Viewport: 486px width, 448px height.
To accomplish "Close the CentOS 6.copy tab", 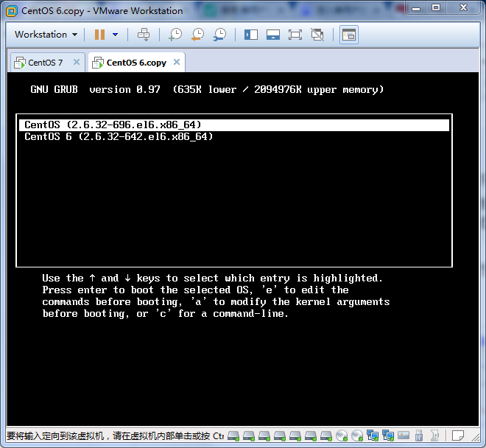I will [x=177, y=62].
